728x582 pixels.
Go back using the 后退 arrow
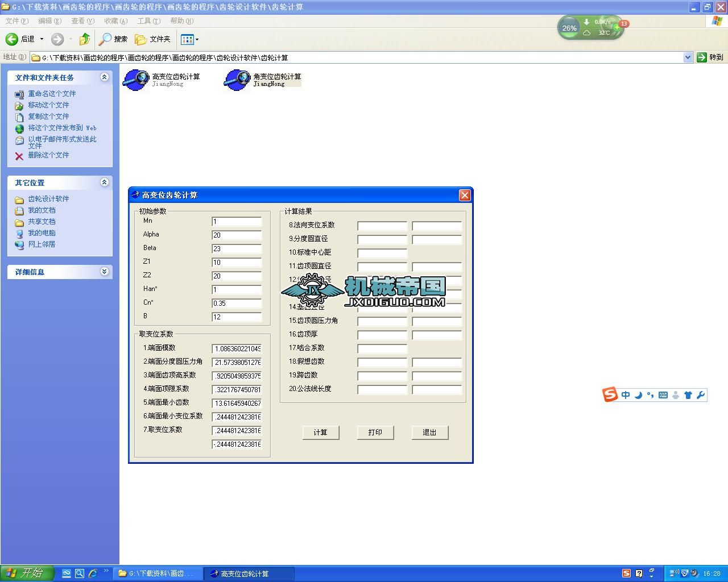tap(20, 39)
